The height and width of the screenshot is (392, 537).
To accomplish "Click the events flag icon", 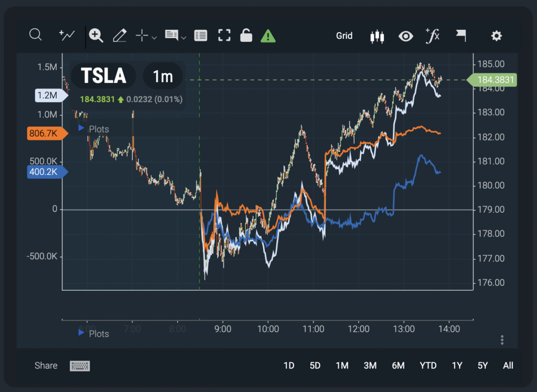I will [460, 36].
